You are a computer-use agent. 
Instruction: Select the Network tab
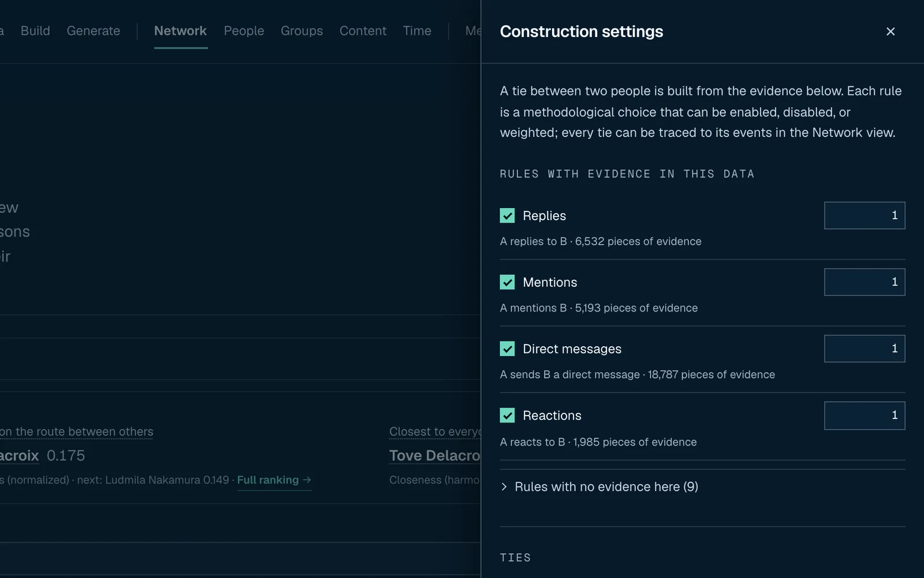pos(180,31)
